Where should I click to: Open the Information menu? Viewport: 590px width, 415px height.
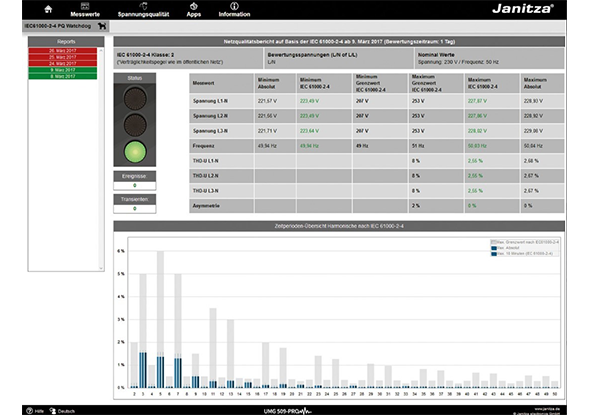coord(234,10)
